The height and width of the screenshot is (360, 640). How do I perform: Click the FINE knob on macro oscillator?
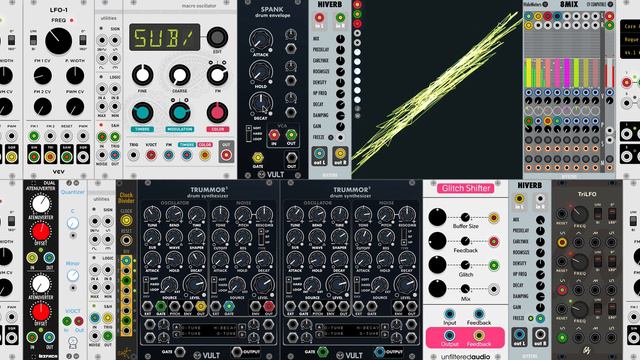click(x=142, y=75)
